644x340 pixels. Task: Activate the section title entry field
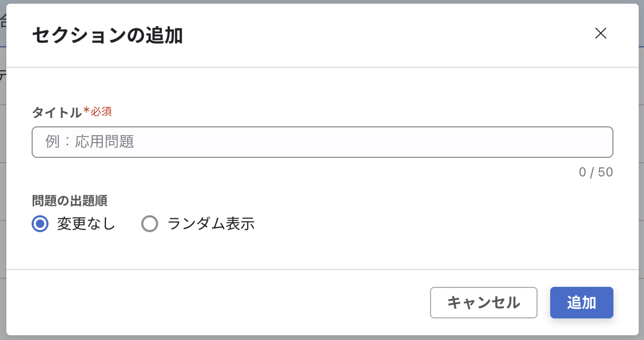[x=321, y=142]
